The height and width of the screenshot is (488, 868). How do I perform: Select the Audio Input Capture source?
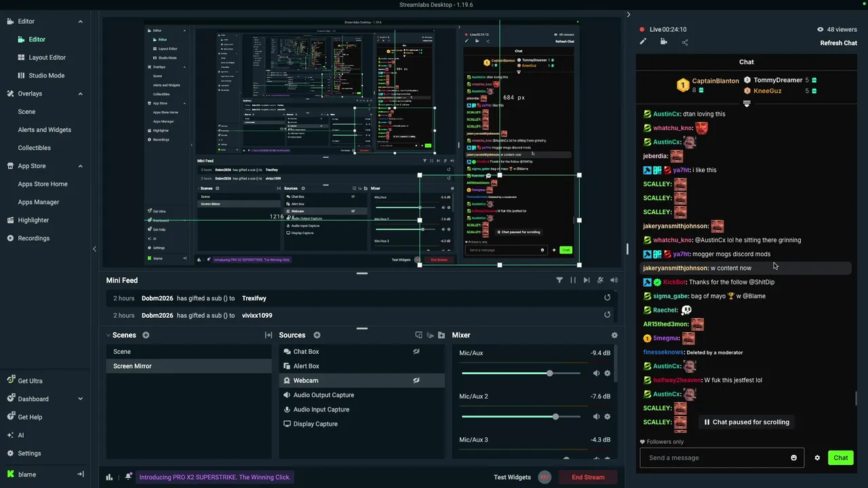[x=361, y=409]
